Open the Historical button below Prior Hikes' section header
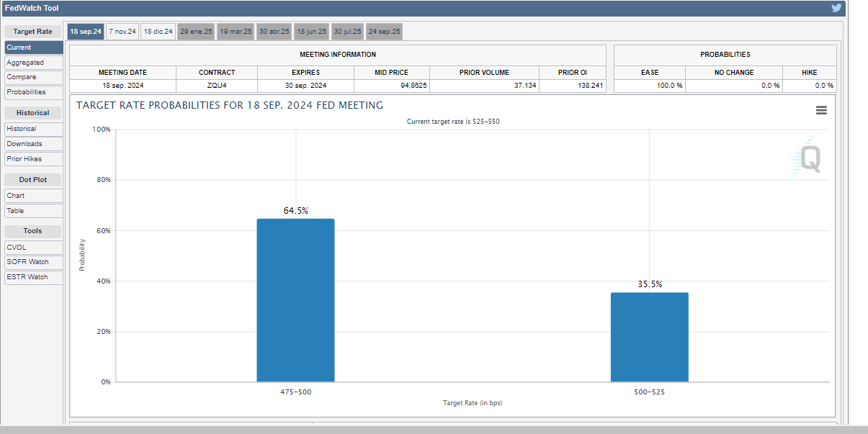The image size is (868, 434). (x=34, y=129)
